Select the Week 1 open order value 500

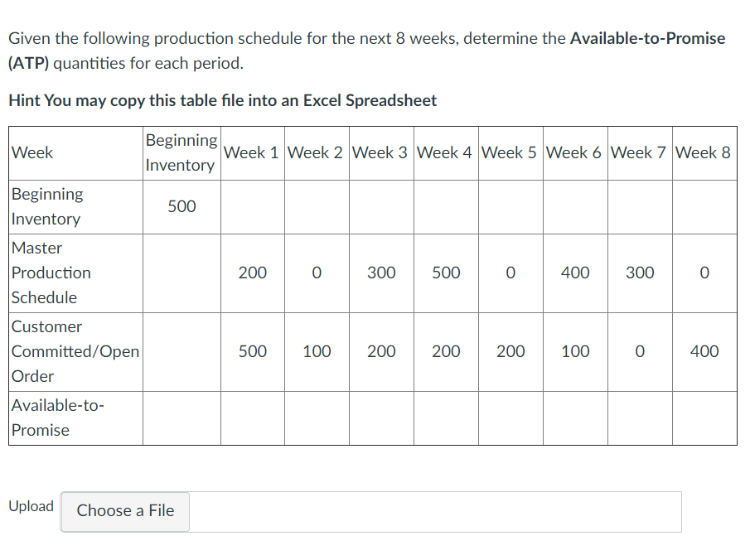click(252, 350)
